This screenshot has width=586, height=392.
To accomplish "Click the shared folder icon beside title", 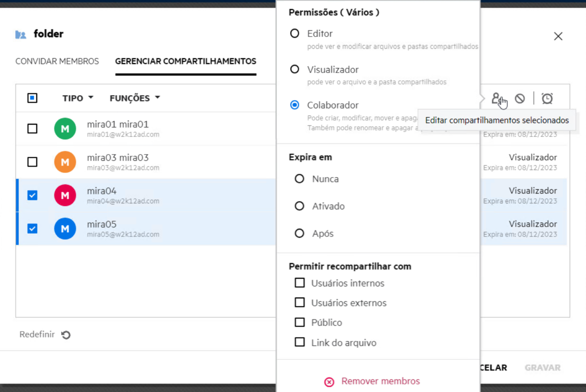I will (21, 34).
